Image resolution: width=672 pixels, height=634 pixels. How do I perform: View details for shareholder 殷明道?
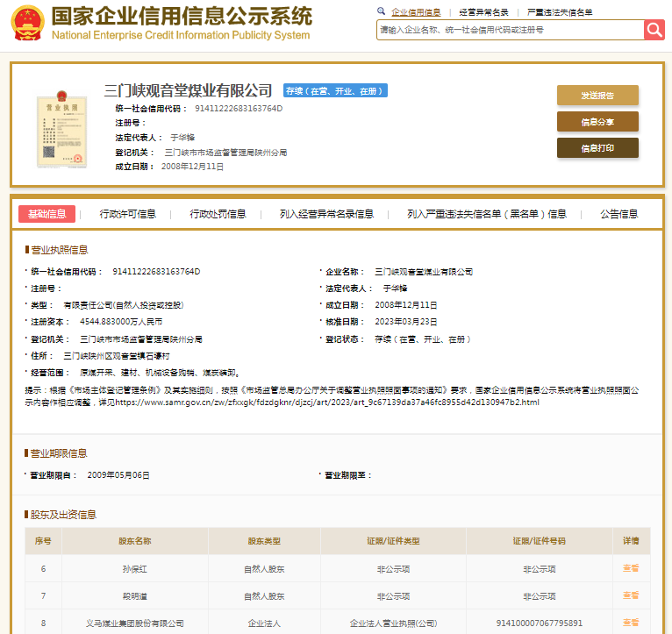click(631, 595)
